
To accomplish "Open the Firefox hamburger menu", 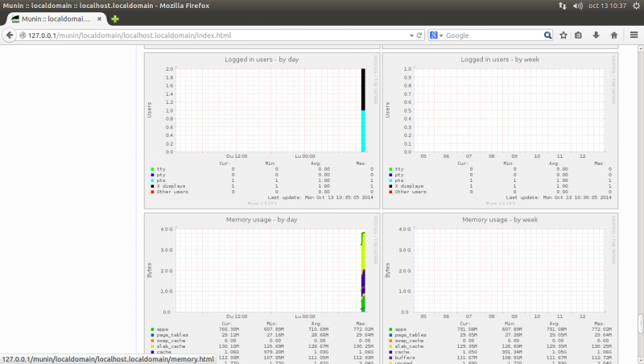I will tap(632, 35).
